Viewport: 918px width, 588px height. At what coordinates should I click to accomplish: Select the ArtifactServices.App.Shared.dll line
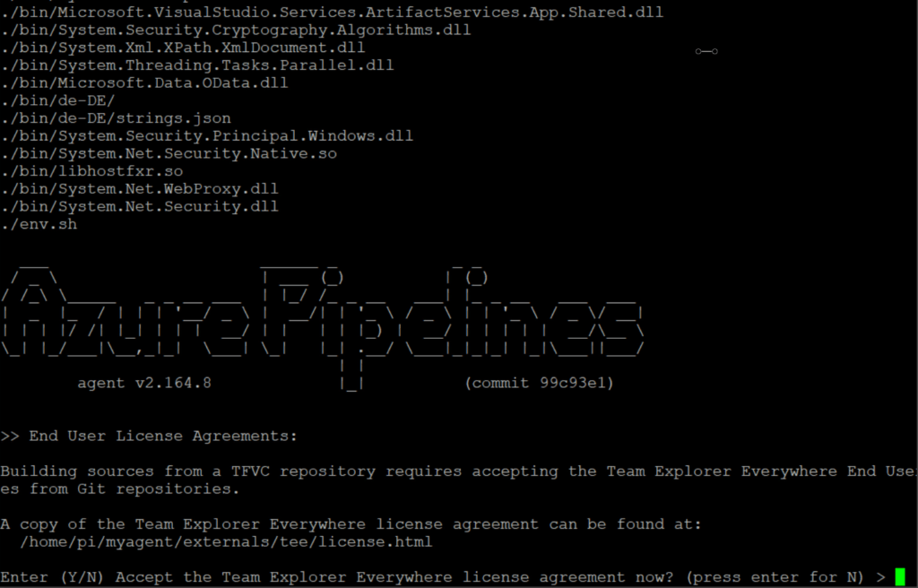click(x=332, y=13)
